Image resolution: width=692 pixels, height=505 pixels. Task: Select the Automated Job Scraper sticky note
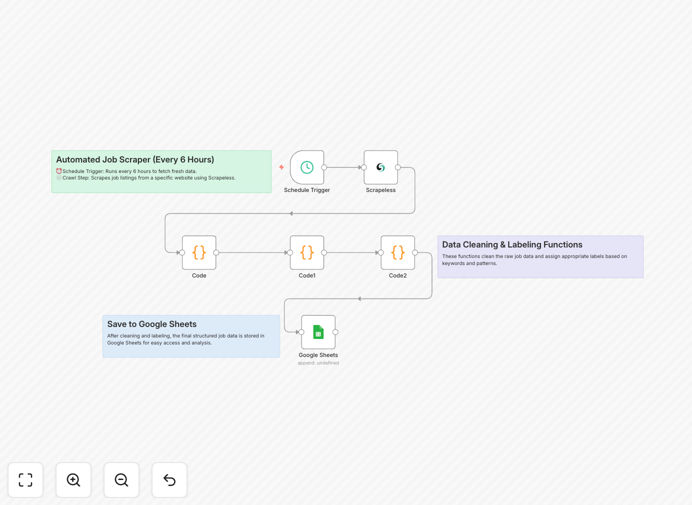tap(162, 171)
